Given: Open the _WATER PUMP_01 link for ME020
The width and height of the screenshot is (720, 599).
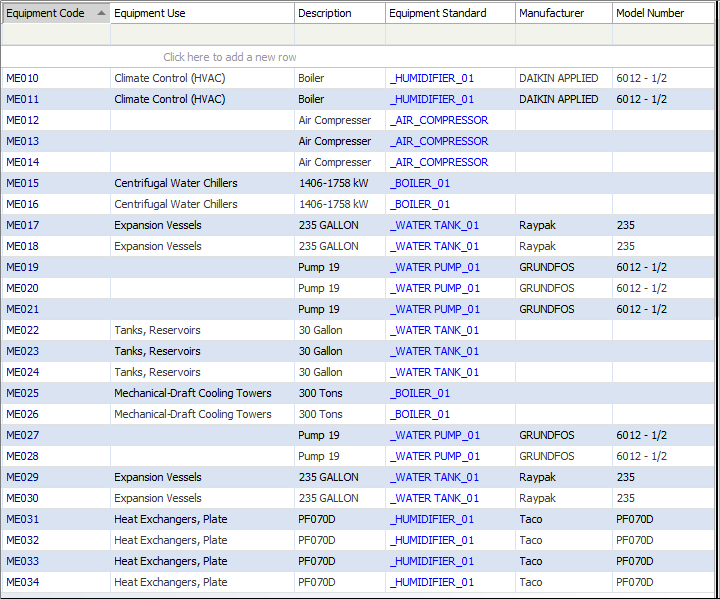Looking at the screenshot, I should (435, 288).
